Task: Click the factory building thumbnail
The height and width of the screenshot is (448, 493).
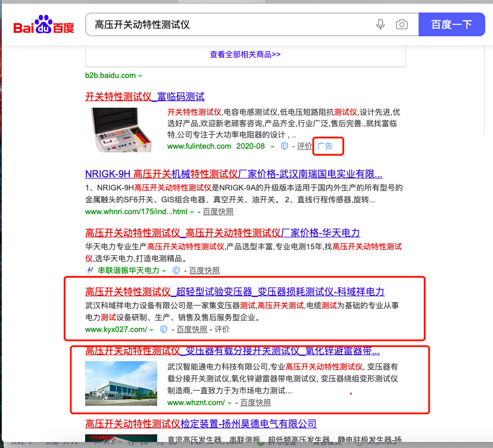Action: pos(121,383)
